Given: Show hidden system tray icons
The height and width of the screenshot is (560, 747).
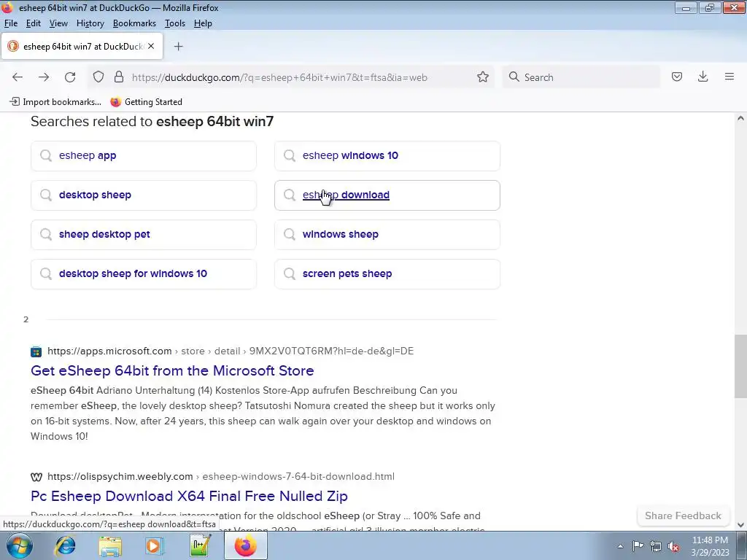Looking at the screenshot, I should click(x=620, y=546).
